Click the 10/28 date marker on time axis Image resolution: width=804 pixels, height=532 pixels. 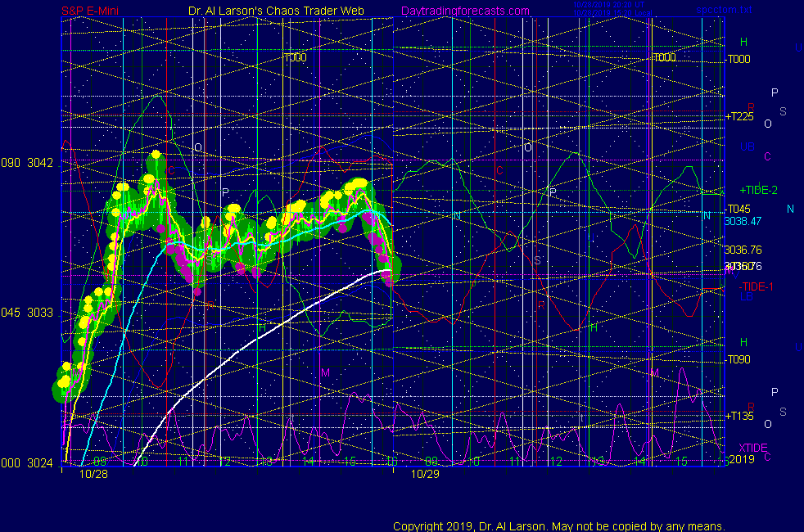(x=93, y=473)
